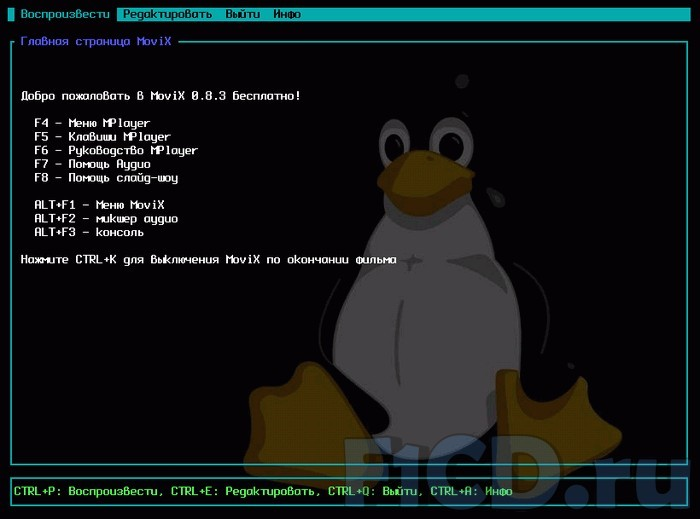
Task: Click the F5 - Клавиши MPlayer line
Action: (102, 137)
